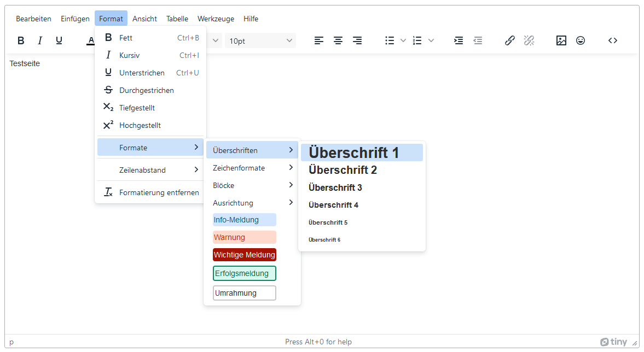Select left text alignment
The width and height of the screenshot is (644, 352).
[x=319, y=40]
